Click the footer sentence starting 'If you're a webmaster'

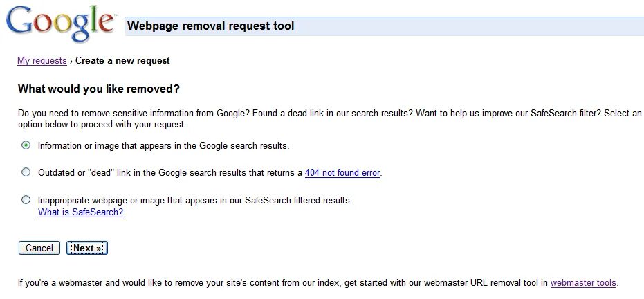point(277,283)
